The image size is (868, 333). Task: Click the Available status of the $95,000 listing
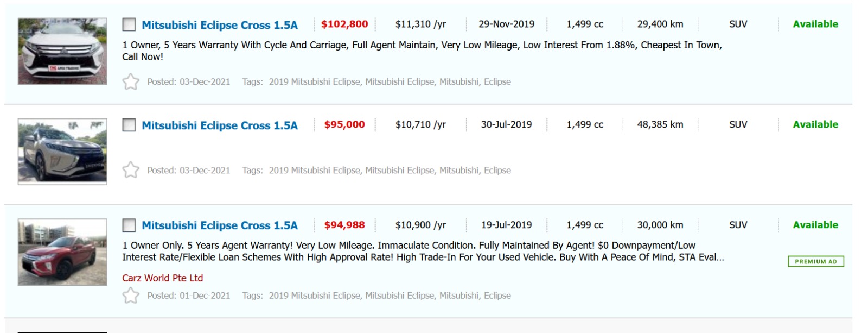point(815,124)
